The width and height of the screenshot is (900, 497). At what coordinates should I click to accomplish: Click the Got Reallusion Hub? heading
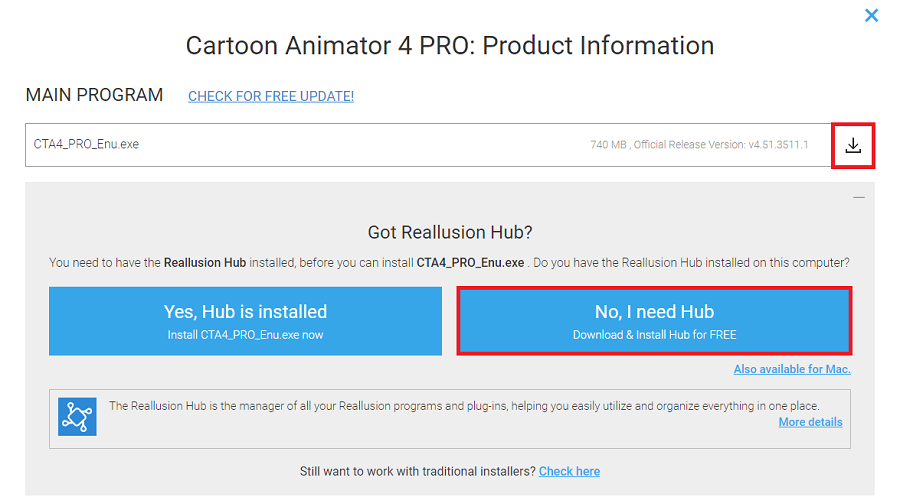coord(450,232)
